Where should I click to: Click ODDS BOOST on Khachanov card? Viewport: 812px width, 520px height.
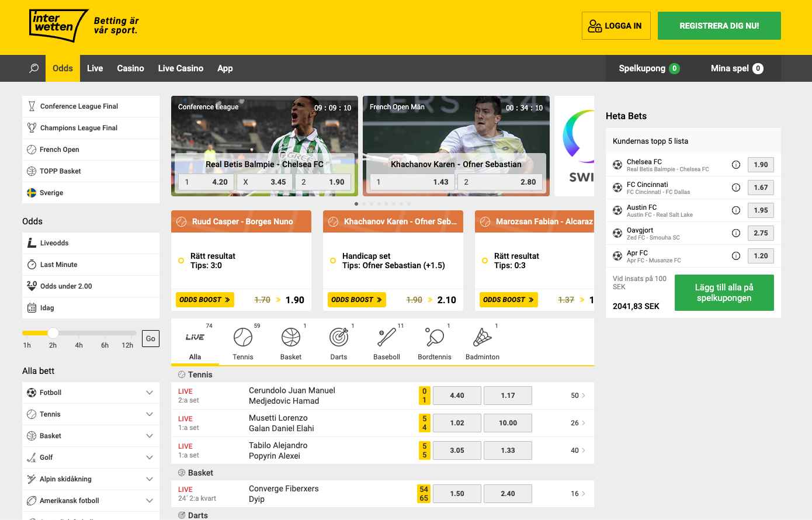[x=356, y=300]
